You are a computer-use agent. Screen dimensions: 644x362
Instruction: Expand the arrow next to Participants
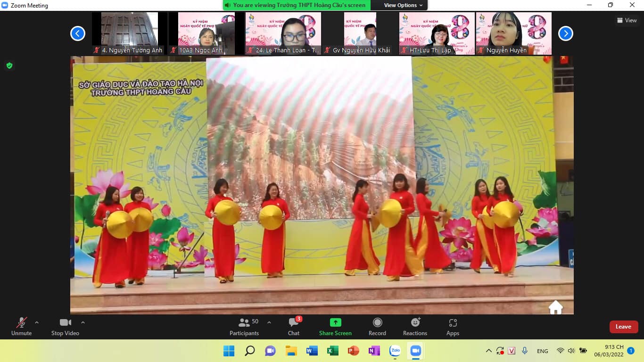coord(269,322)
